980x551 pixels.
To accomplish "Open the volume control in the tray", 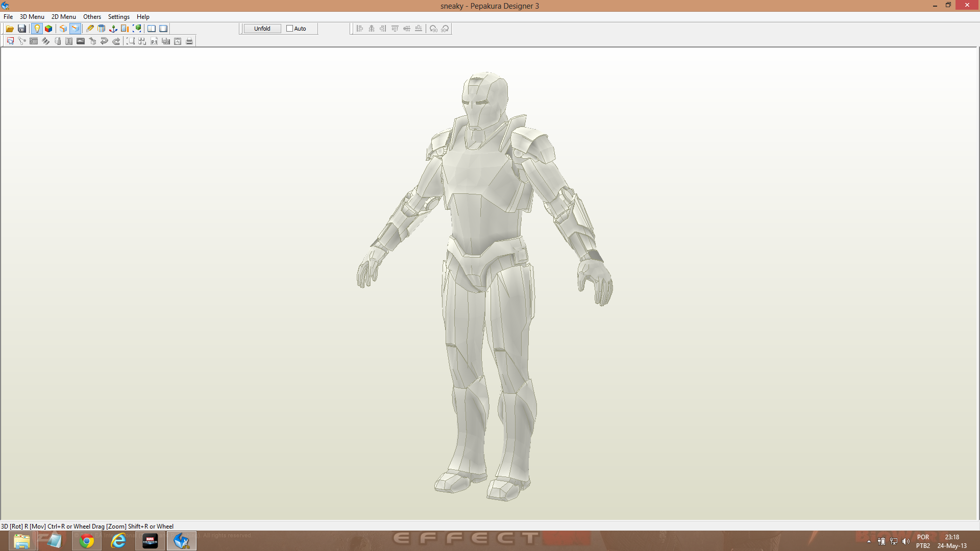I will [x=906, y=542].
